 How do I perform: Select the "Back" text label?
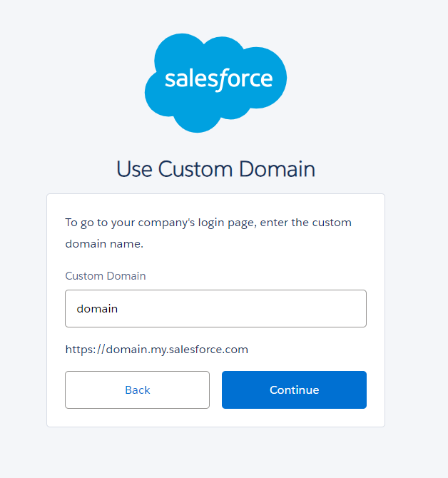point(137,390)
